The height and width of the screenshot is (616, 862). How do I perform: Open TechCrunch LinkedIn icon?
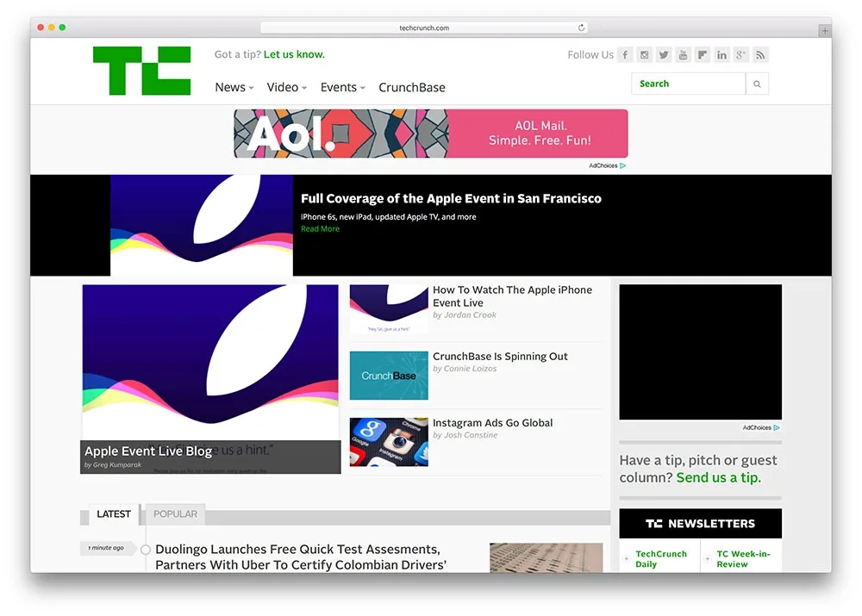pos(721,55)
